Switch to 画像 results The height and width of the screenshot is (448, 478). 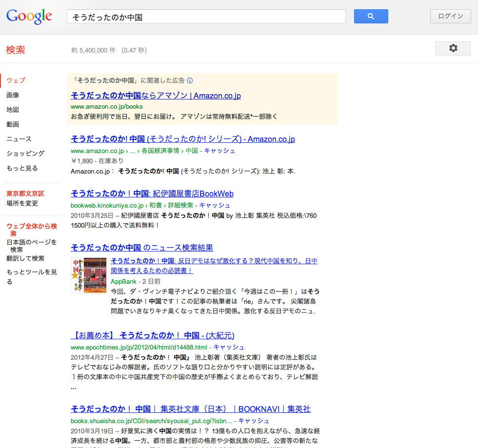[x=13, y=95]
